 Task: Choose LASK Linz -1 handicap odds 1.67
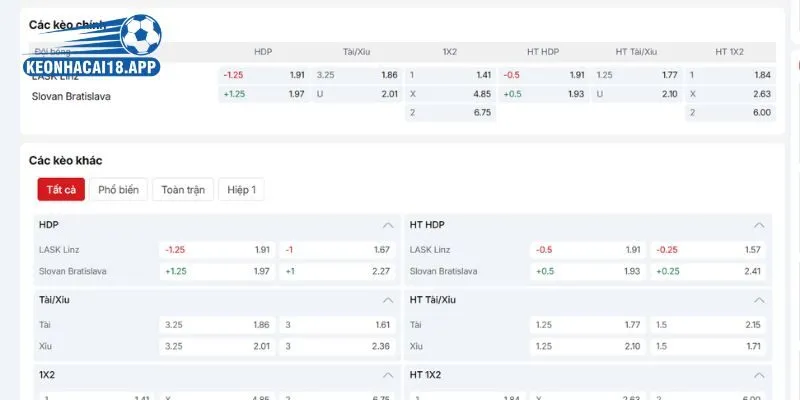click(337, 250)
